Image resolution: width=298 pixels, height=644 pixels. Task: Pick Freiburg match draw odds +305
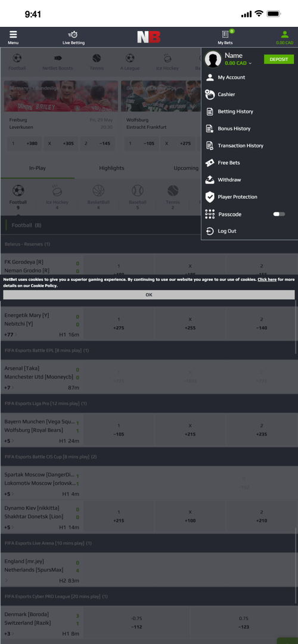click(61, 144)
